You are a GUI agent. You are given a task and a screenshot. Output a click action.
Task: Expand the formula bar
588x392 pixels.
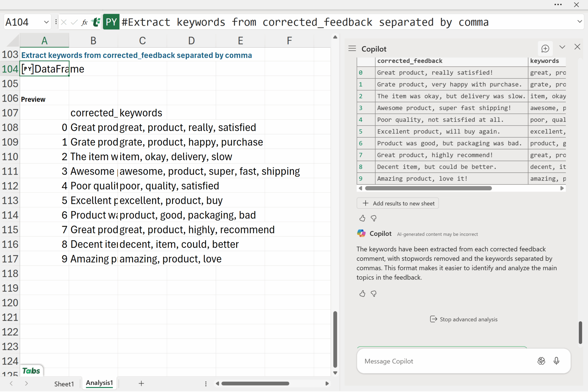point(579,22)
